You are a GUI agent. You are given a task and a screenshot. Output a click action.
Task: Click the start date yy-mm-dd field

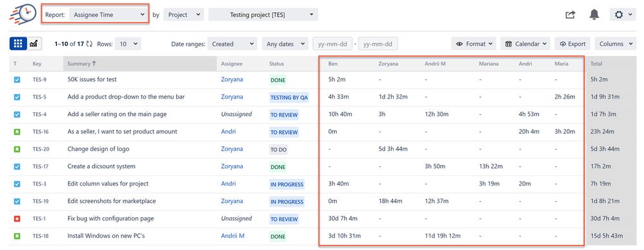(x=333, y=44)
